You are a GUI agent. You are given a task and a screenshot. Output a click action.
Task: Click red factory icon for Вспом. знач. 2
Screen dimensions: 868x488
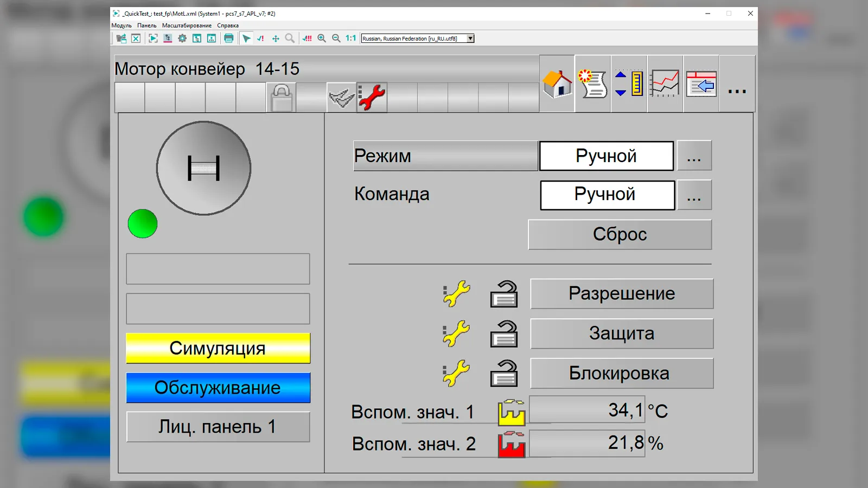512,445
